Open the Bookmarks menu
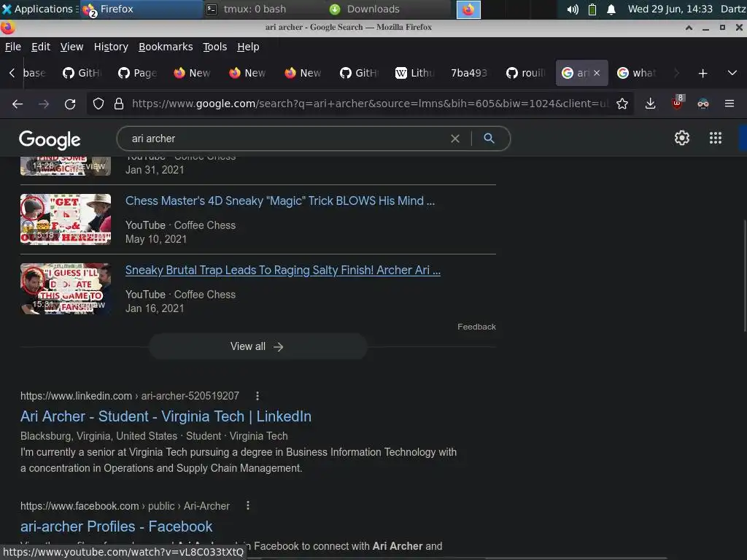747x560 pixels. [166, 47]
